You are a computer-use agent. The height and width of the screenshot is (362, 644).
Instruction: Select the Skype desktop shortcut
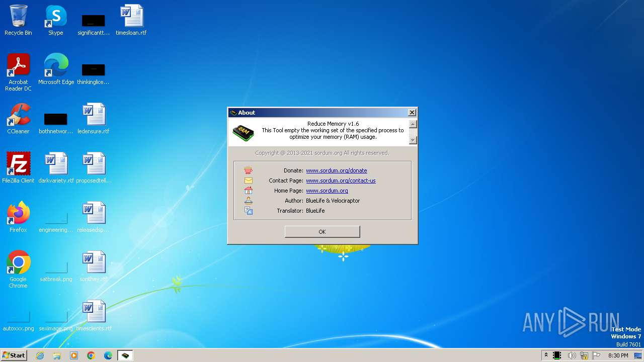(x=56, y=20)
